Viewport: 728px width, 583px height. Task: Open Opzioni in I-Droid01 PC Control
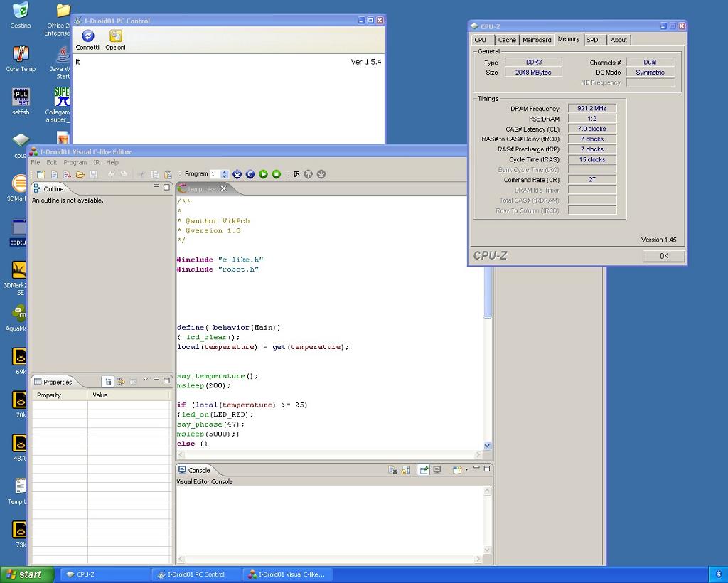click(x=115, y=37)
